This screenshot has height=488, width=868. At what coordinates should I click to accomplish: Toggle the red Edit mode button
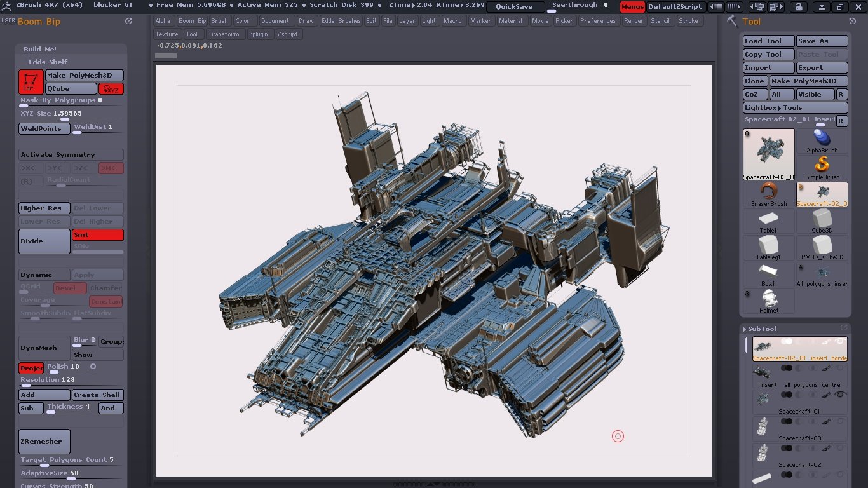(x=31, y=82)
